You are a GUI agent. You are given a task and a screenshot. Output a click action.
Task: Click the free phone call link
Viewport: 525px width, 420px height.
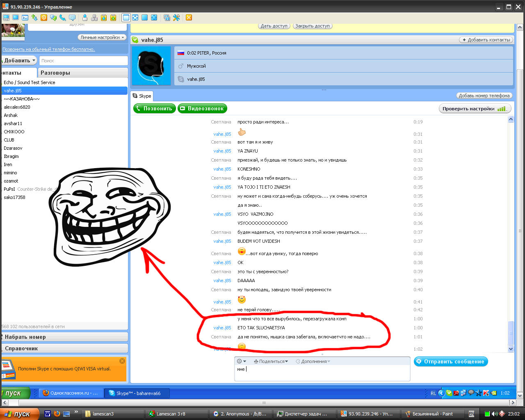click(49, 49)
